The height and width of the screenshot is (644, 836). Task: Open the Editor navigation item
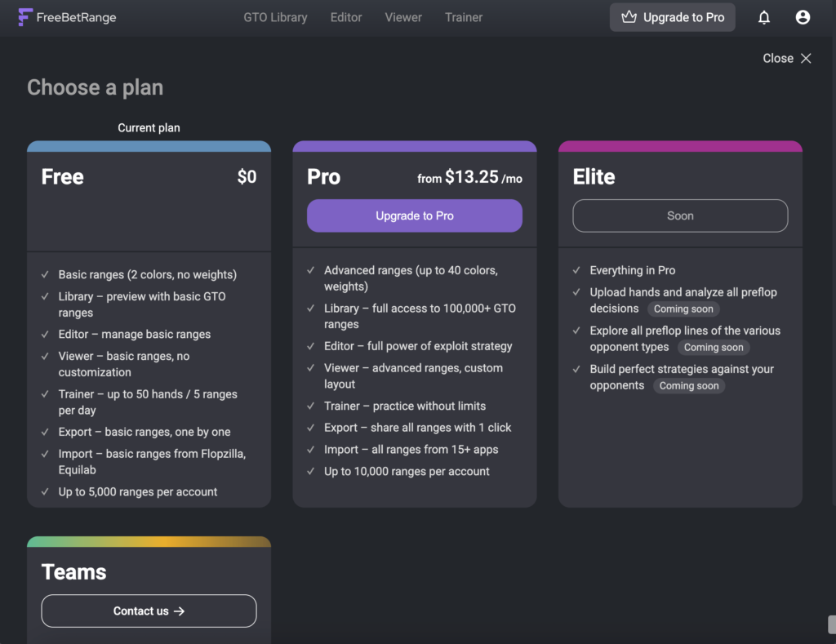(x=345, y=16)
